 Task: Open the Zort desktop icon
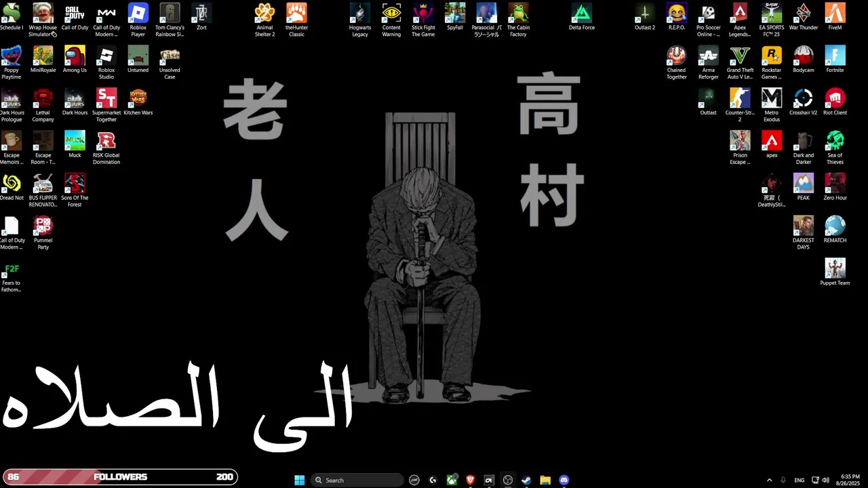(201, 16)
